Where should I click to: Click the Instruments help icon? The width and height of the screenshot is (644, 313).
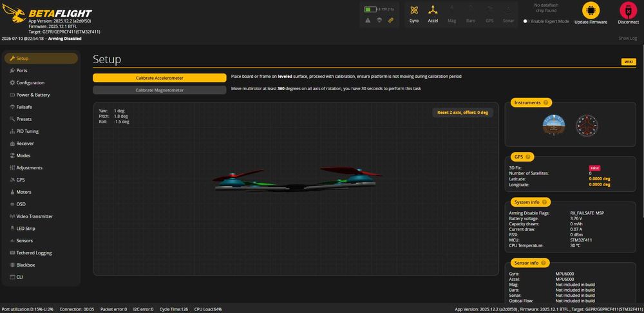tap(545, 102)
